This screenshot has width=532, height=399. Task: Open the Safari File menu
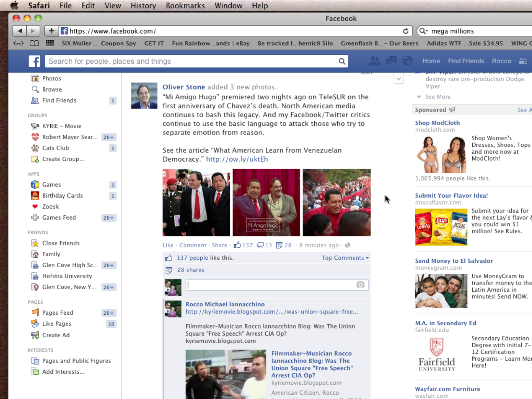point(66,6)
